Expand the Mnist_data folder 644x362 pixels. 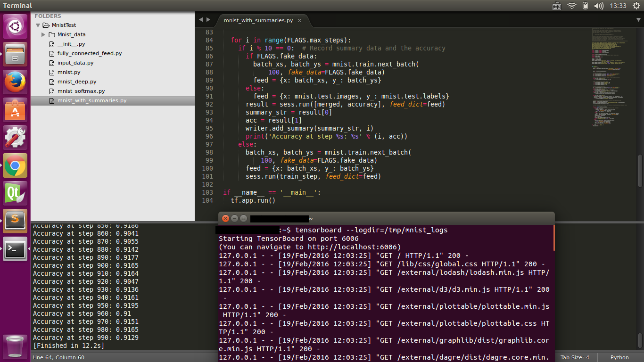(x=44, y=34)
